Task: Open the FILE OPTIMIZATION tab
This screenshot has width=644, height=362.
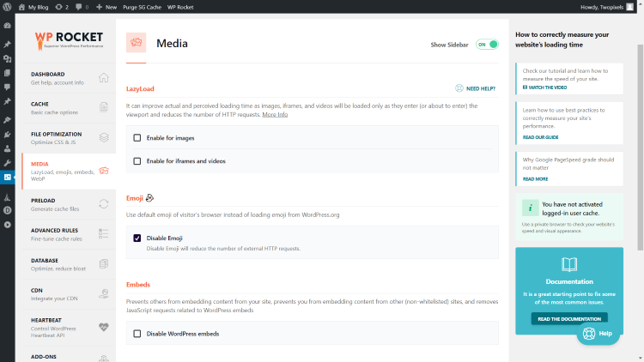Action: [x=69, y=138]
